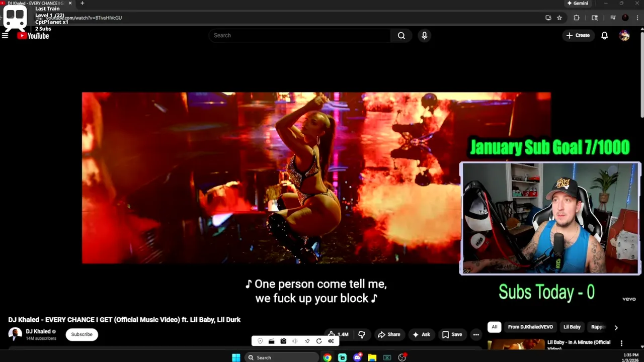The width and height of the screenshot is (644, 362).
Task: Open the Create menu
Action: [578, 35]
